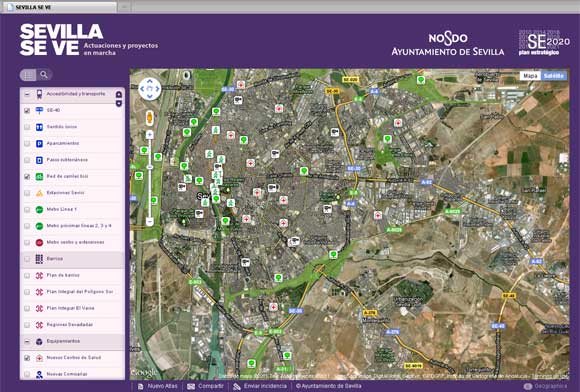580x392 pixels.
Task: Click the Estaciones Sevici triangle icon
Action: click(39, 193)
